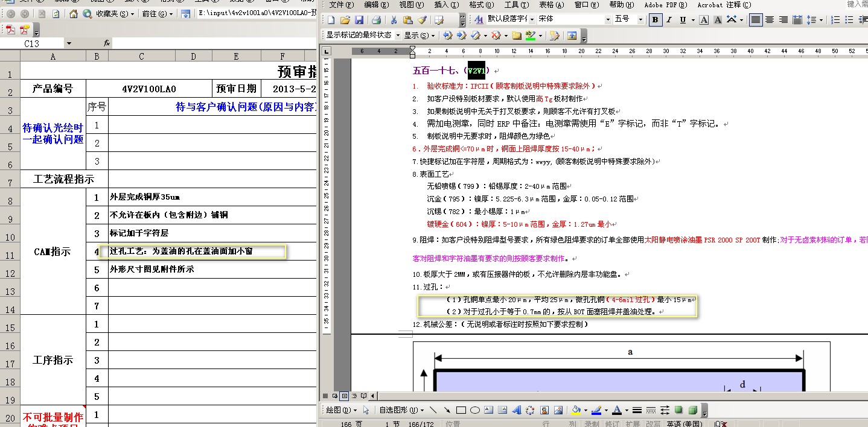Image resolution: width=868 pixels, height=427 pixels.
Task: Open Word 文件(F) menu
Action: 341,4
